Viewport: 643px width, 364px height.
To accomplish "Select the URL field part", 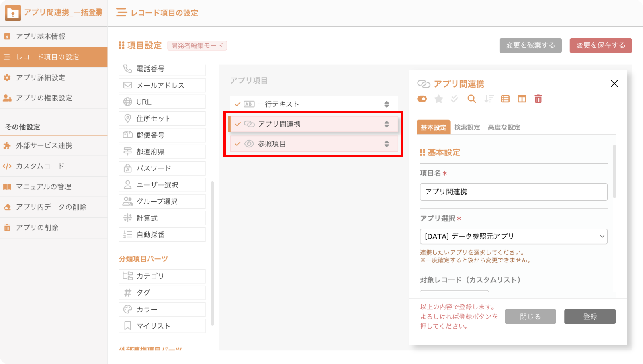I will (162, 102).
